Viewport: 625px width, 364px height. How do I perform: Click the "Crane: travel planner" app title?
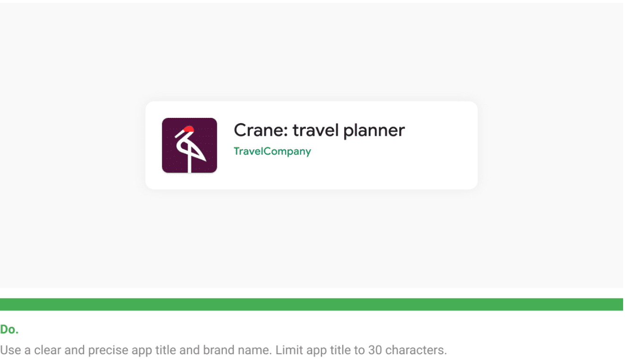point(319,131)
